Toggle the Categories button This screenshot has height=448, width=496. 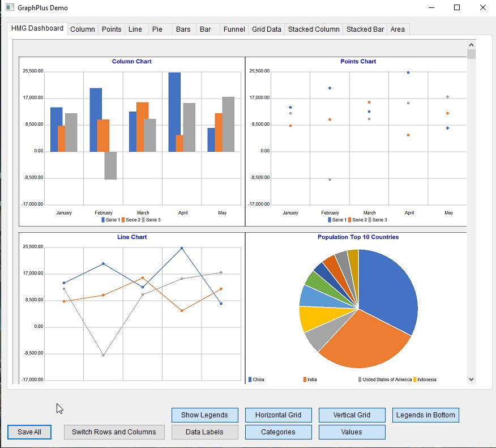278,432
